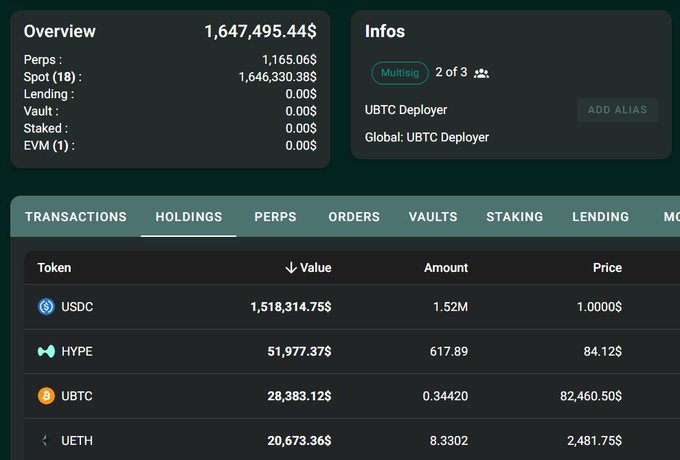Open the Transactions tab
The image size is (680, 460).
click(76, 216)
